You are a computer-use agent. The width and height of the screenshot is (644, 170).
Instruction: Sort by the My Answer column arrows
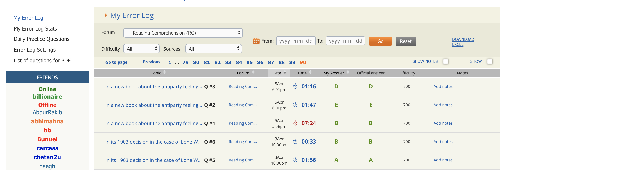tap(348, 72)
